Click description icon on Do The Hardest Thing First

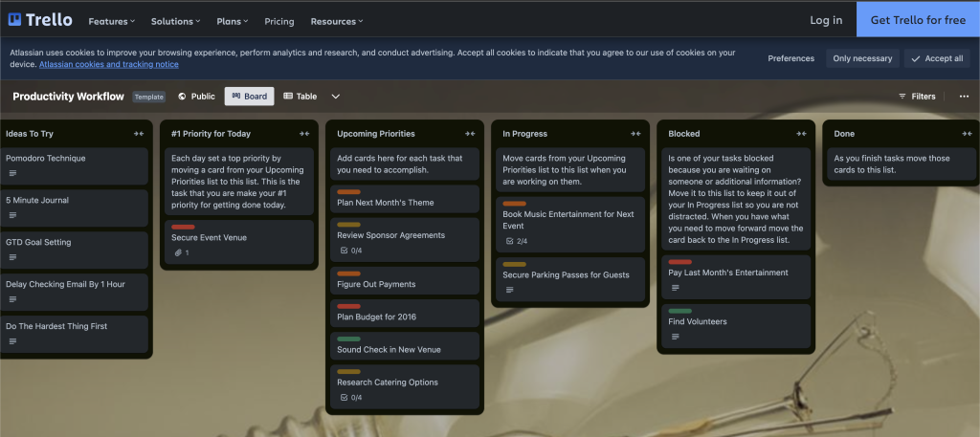point(13,340)
